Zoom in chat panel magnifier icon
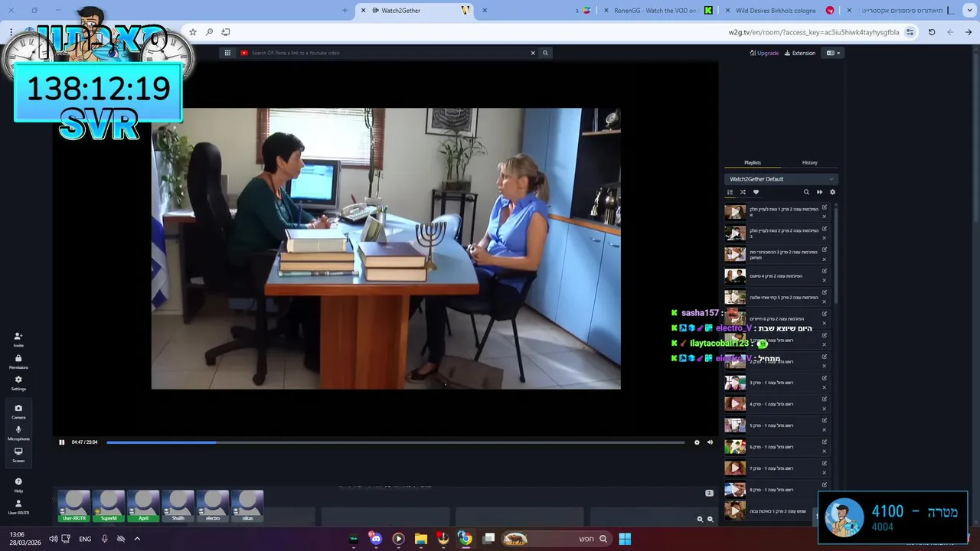980x551 pixels. 700,519
